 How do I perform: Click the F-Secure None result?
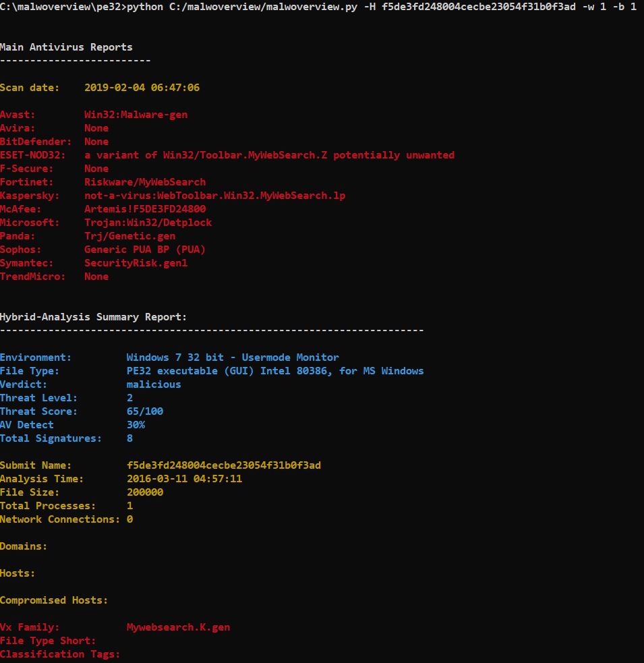tap(96, 169)
